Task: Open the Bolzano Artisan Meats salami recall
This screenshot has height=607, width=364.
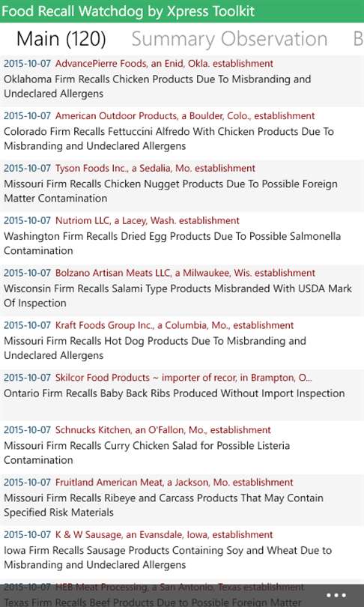Action: point(182,288)
